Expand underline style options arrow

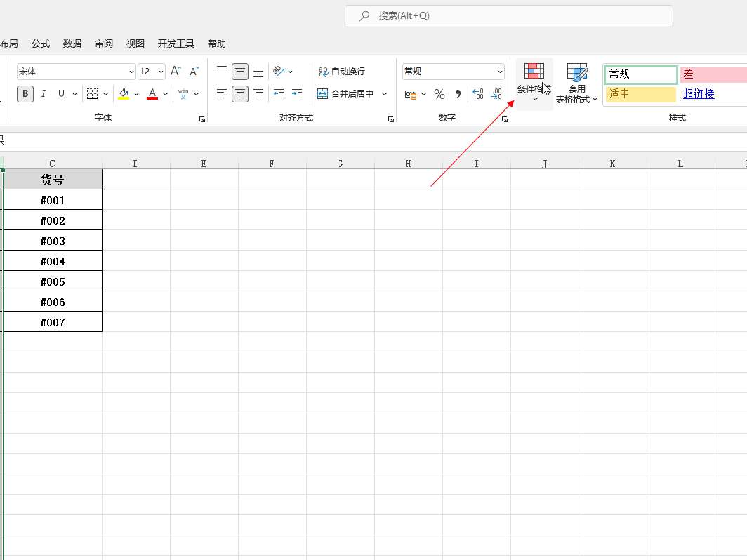[75, 94]
